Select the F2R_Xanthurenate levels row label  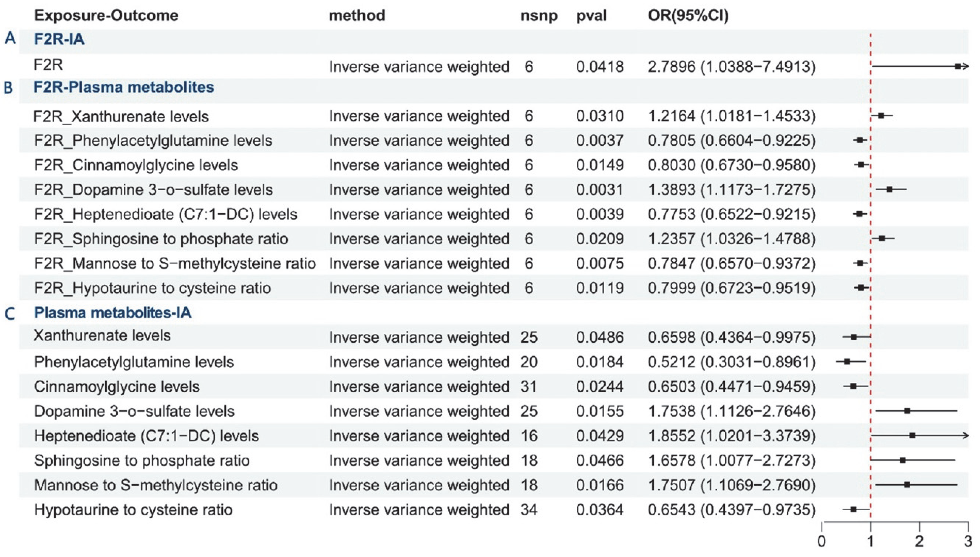click(x=121, y=116)
